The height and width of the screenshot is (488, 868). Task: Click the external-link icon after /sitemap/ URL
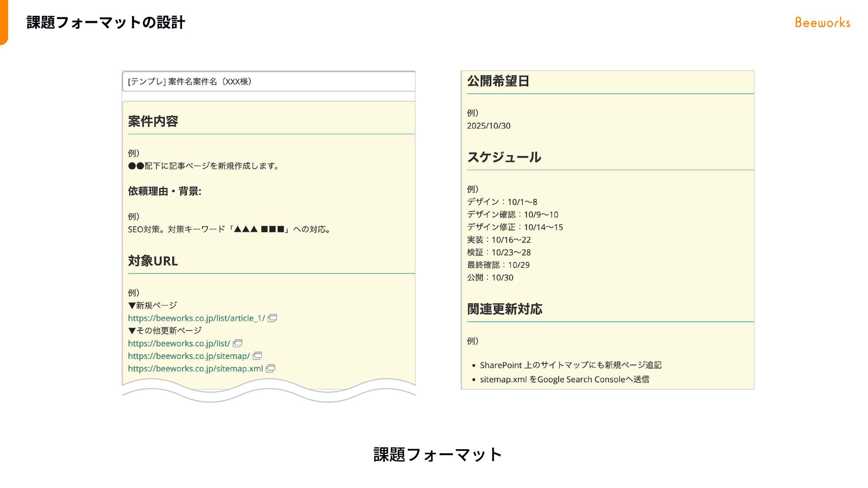point(257,356)
